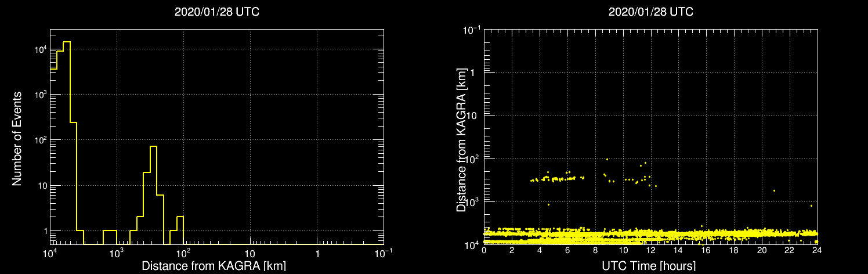Click UTC time tick label 6

click(x=567, y=251)
